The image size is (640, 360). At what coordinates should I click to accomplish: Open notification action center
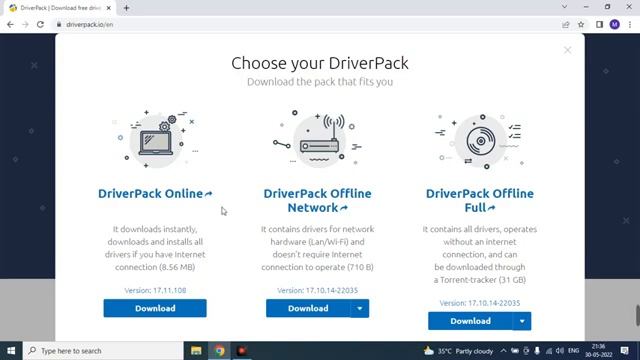click(x=624, y=351)
